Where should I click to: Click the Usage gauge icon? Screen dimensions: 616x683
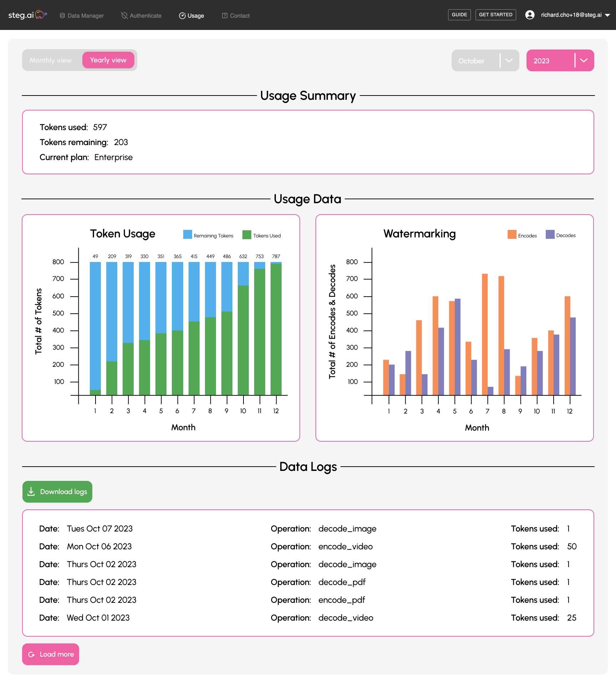coord(182,16)
